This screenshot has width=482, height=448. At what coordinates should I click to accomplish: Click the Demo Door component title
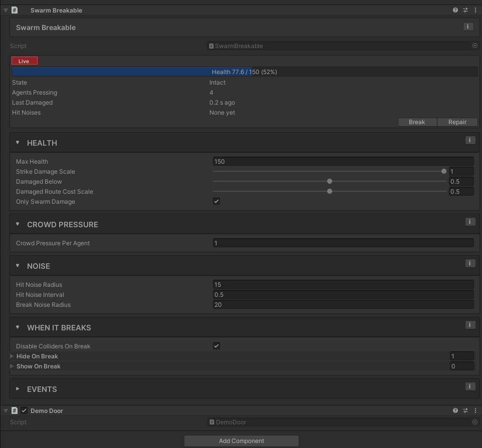(47, 410)
